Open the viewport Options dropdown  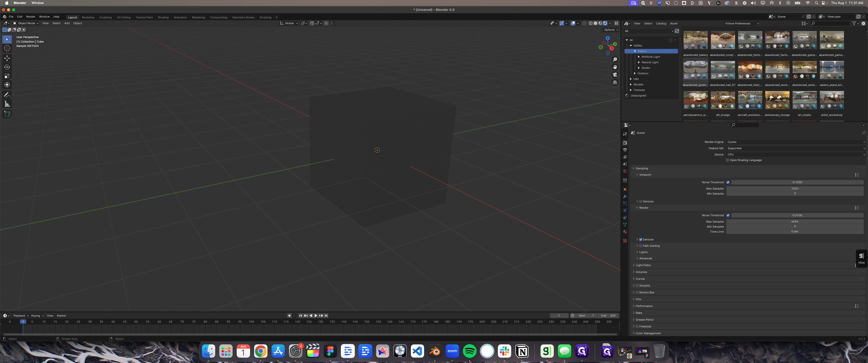point(611,30)
